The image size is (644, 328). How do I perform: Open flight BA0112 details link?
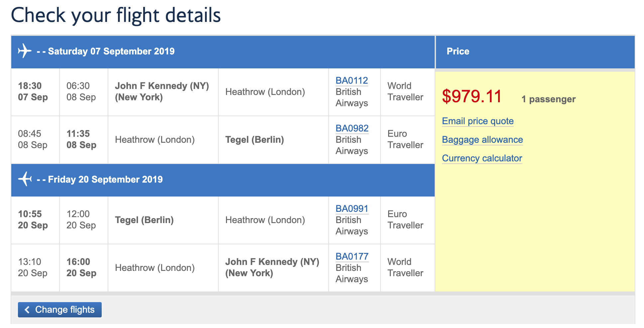tap(351, 80)
